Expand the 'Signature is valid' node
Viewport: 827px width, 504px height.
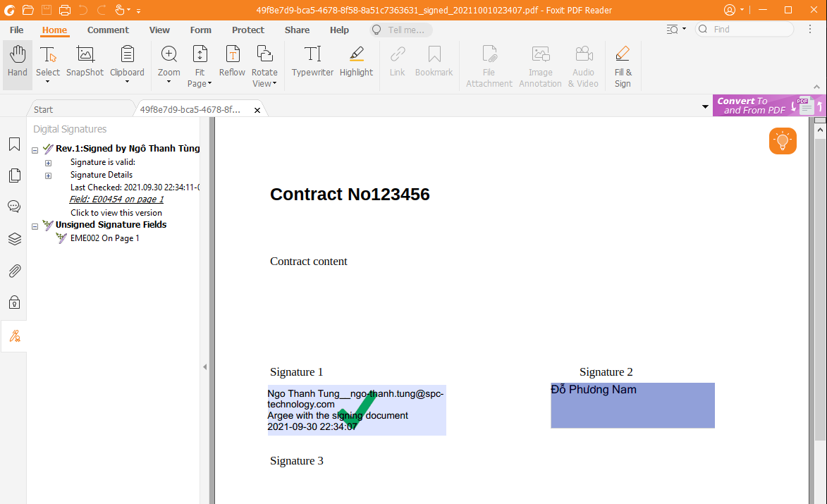49,163
